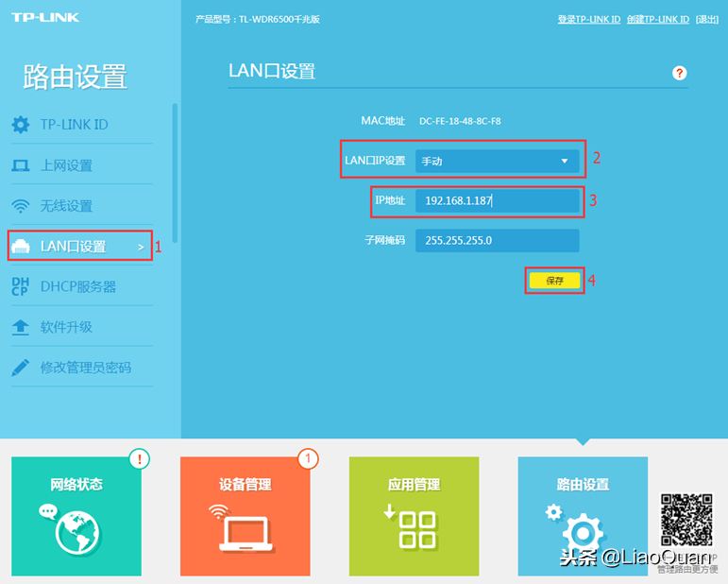Click the exclamation badge on 网络状态
This screenshot has height=584, width=728.
coord(140,459)
